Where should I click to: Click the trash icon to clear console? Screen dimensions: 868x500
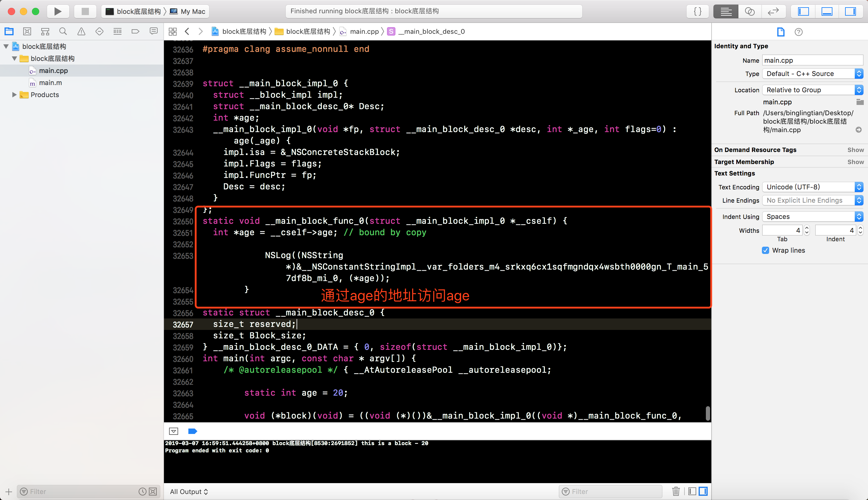point(676,492)
